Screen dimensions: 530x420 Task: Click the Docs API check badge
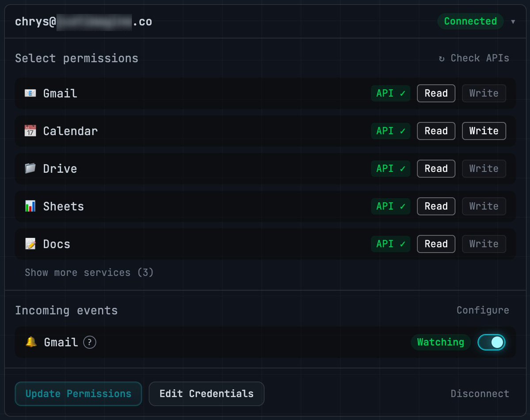[391, 244]
